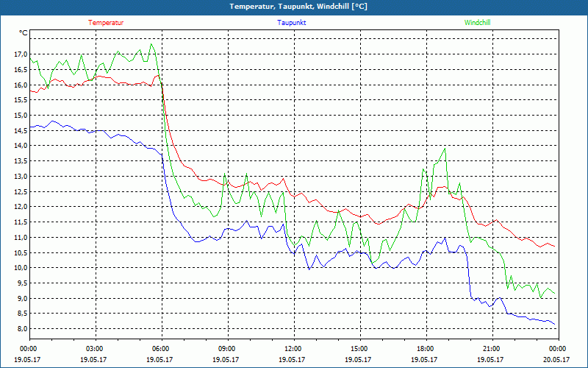
Task: Click the '15,5' y-axis value
Action: pos(21,100)
